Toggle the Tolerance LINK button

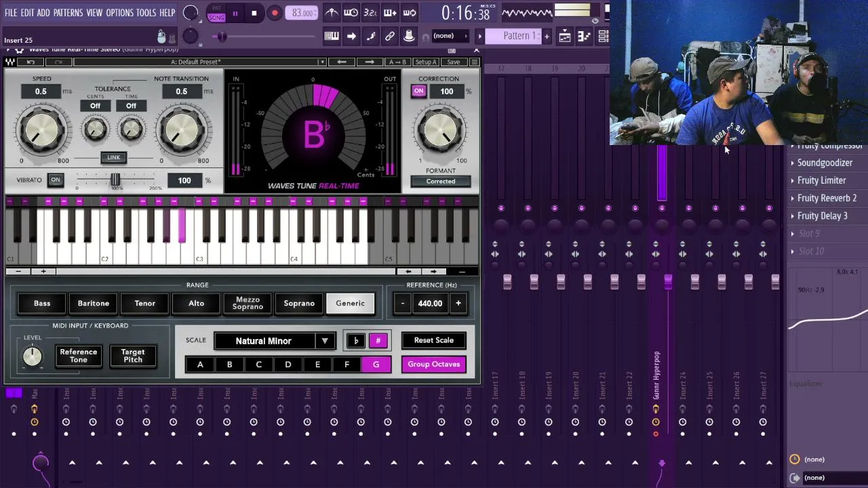(x=113, y=157)
